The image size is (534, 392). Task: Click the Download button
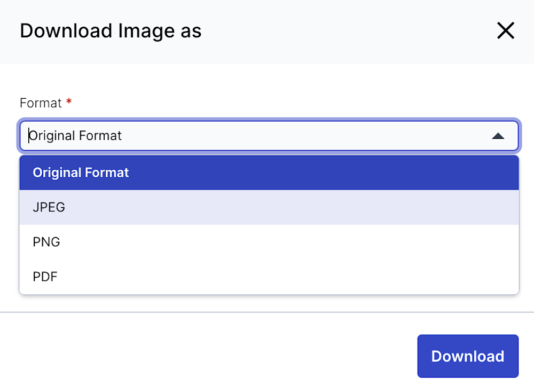point(468,356)
